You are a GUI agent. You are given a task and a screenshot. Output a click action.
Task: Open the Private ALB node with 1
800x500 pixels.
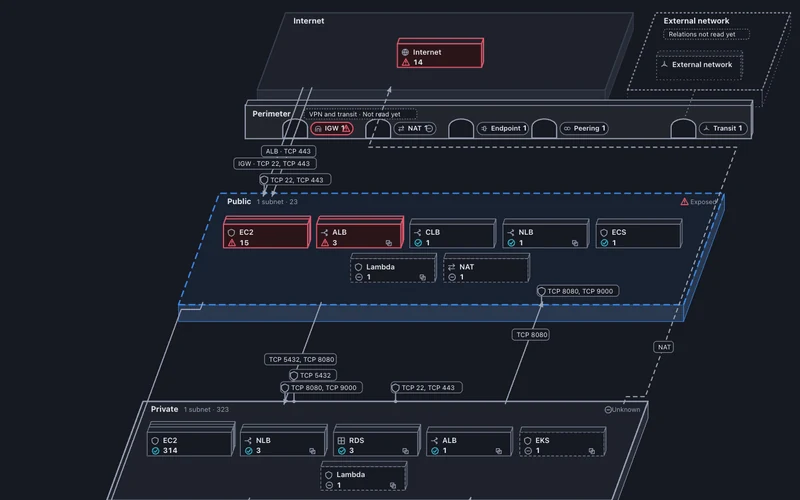point(469,443)
